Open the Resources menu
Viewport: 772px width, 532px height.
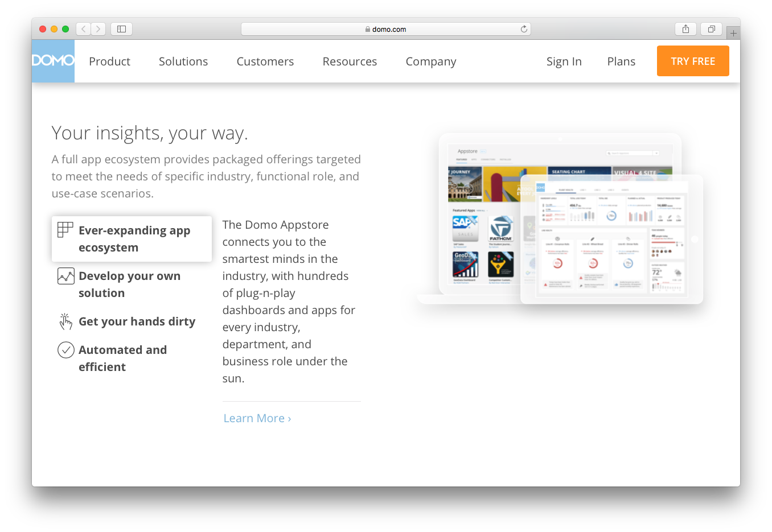[350, 61]
